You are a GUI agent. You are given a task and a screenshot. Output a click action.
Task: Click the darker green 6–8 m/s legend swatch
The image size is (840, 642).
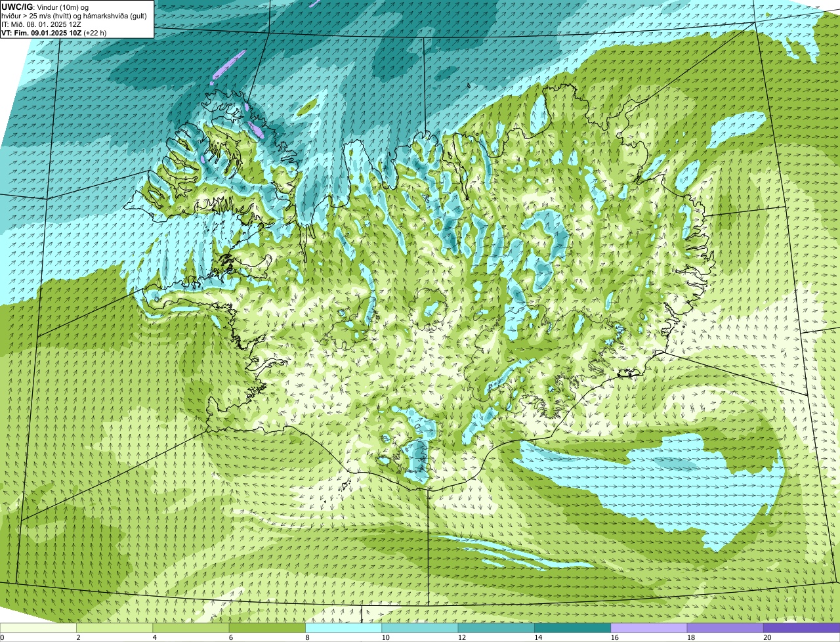267,628
